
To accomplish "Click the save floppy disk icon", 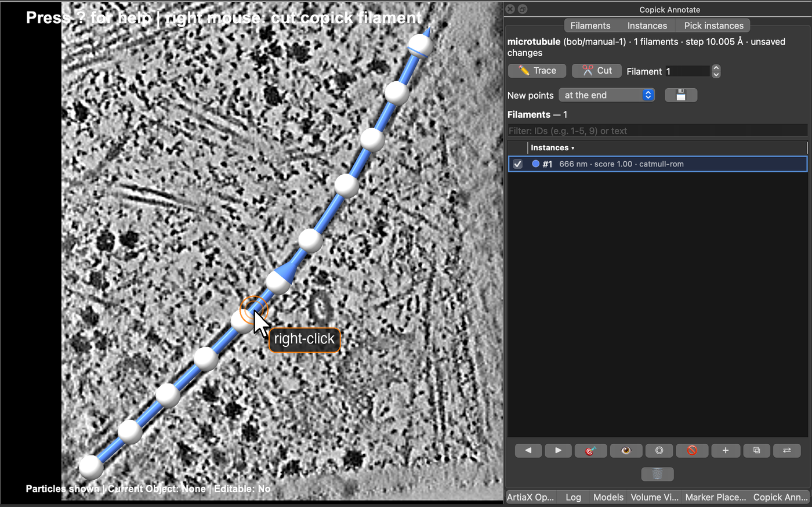I will 681,95.
